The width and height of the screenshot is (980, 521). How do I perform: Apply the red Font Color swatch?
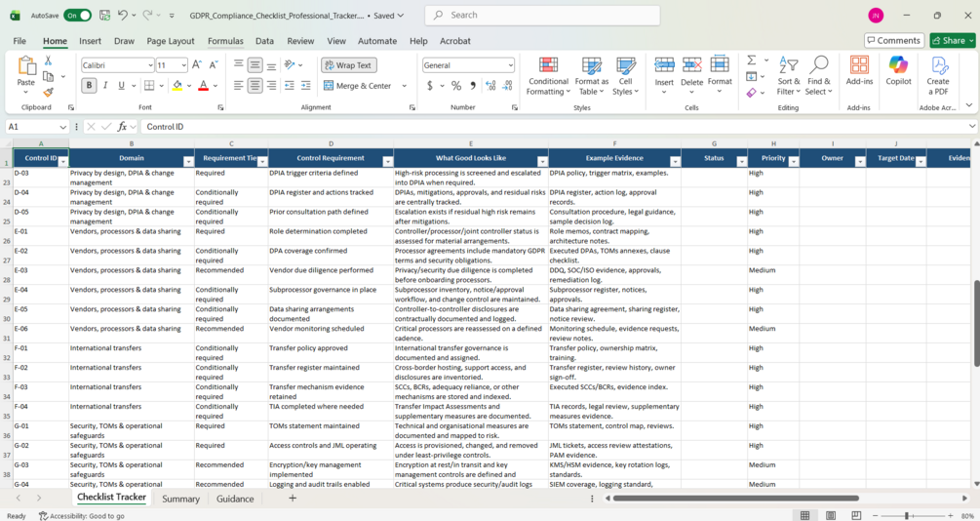[203, 86]
